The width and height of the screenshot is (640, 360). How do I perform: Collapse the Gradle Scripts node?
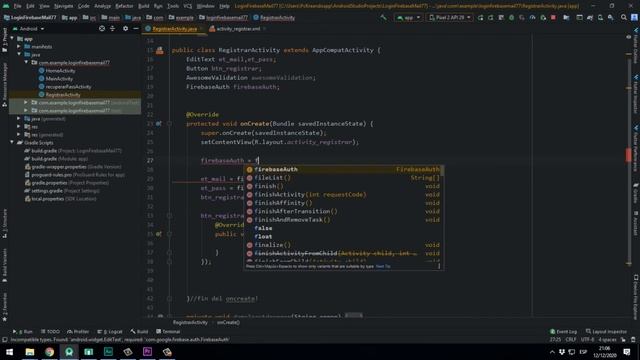click(x=12, y=142)
